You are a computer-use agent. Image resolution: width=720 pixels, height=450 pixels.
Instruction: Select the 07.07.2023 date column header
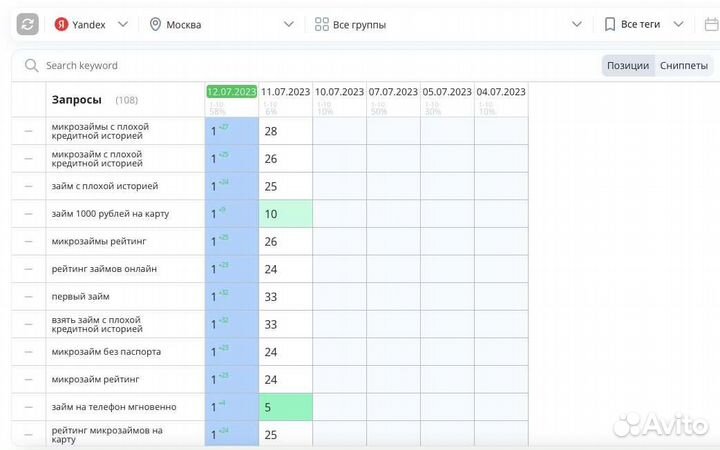(x=393, y=92)
